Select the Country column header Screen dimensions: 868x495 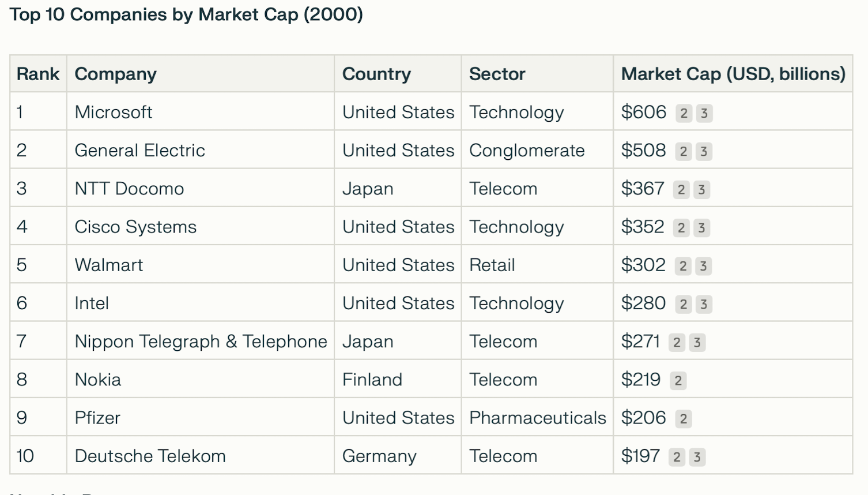pyautogui.click(x=376, y=74)
